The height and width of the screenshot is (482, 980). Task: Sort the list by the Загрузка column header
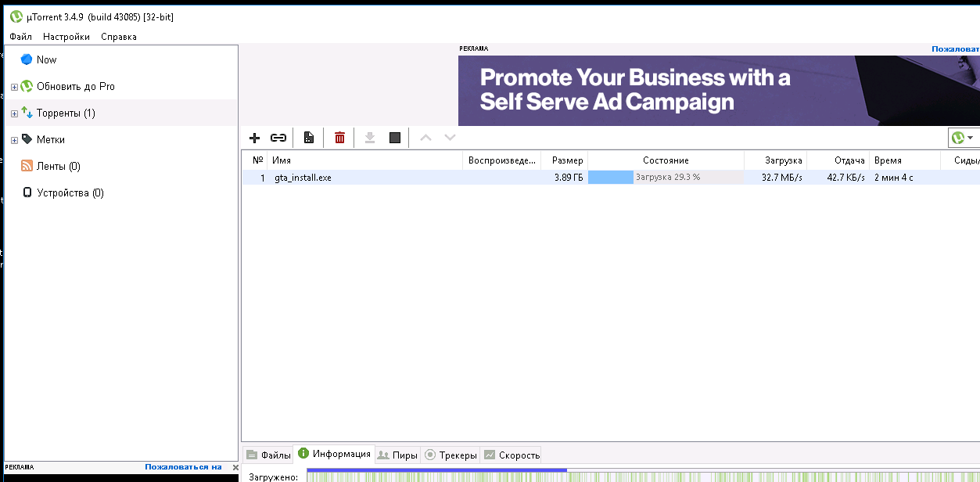point(776,160)
